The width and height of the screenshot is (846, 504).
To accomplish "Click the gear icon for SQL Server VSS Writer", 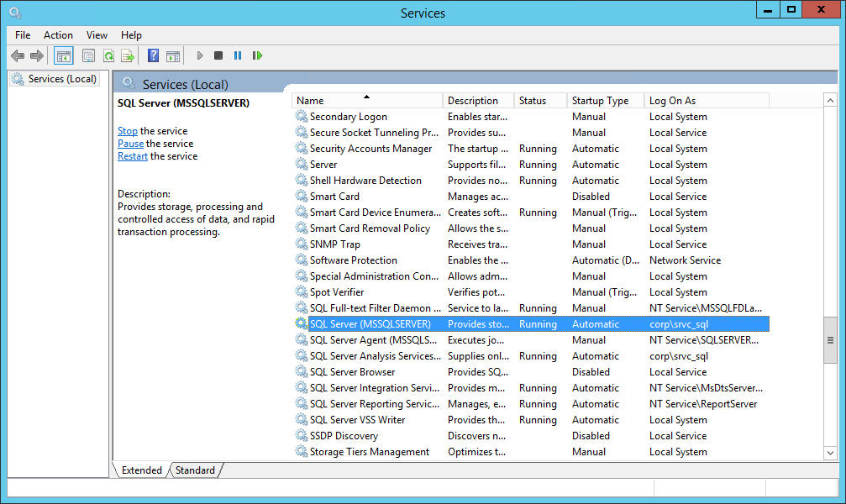I will pyautogui.click(x=301, y=419).
